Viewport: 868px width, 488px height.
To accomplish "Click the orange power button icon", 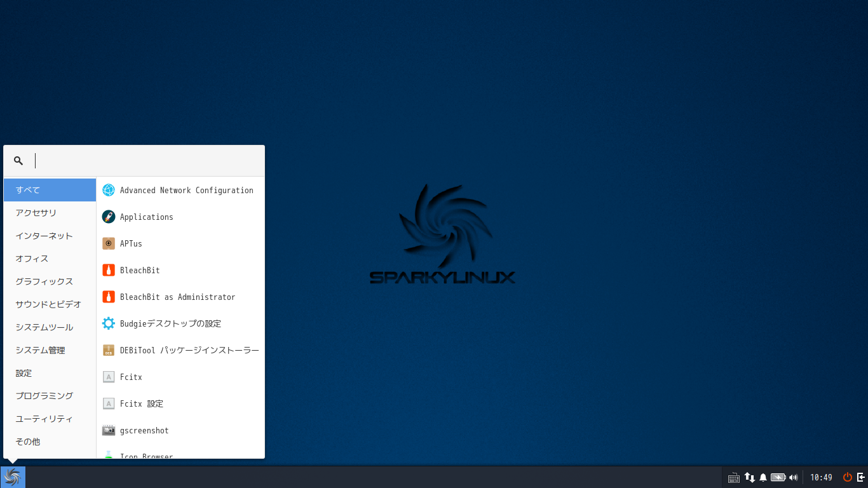I will click(x=848, y=477).
